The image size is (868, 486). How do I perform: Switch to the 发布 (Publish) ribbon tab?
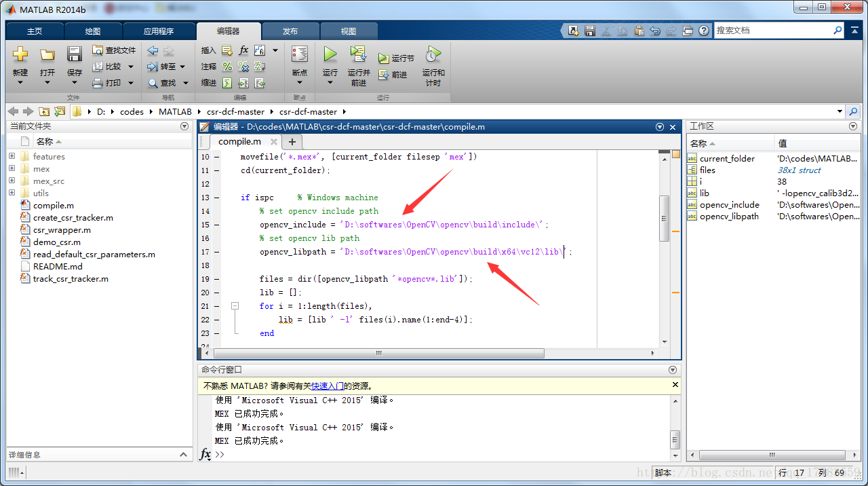click(290, 31)
